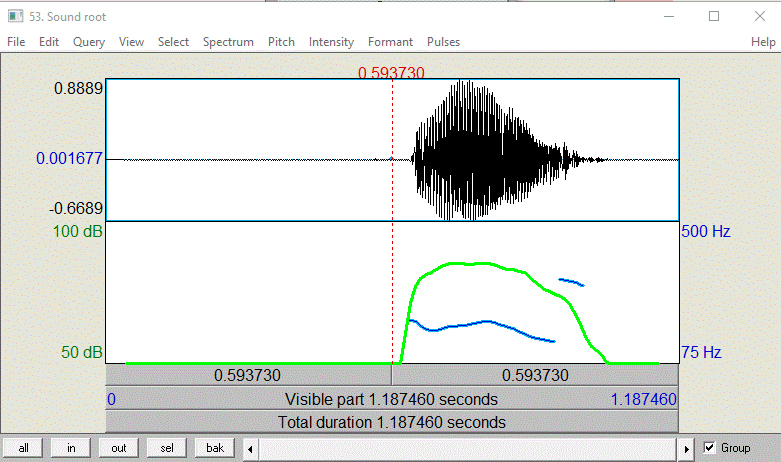Click the start time 0 label
Viewport: 781px width, 462px height.
112,399
